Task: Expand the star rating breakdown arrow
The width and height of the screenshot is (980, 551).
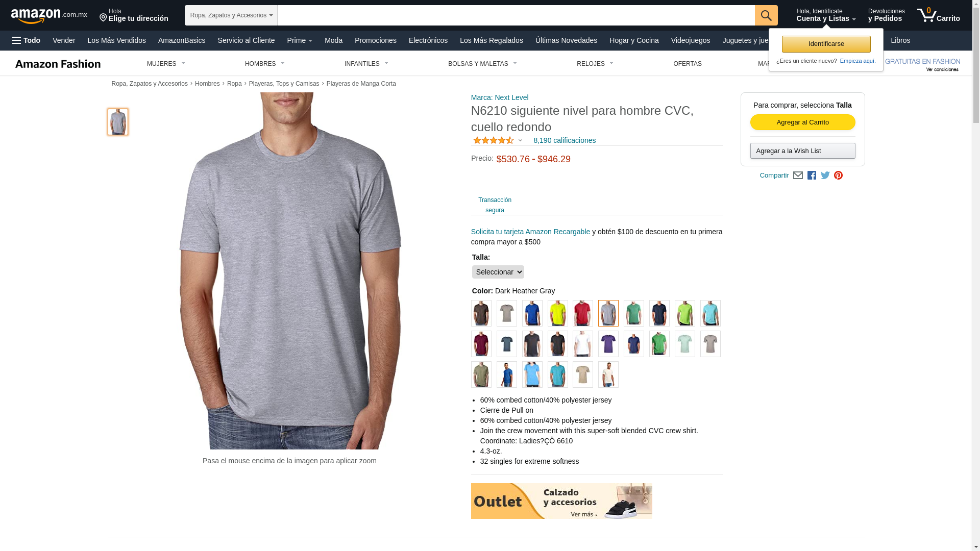Action: coord(520,140)
